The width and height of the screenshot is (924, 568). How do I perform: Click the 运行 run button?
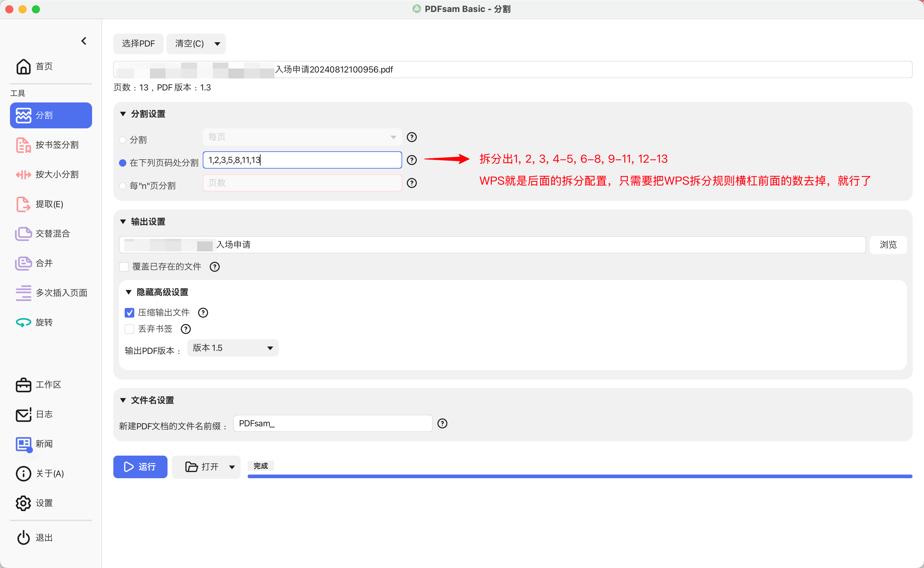[140, 467]
